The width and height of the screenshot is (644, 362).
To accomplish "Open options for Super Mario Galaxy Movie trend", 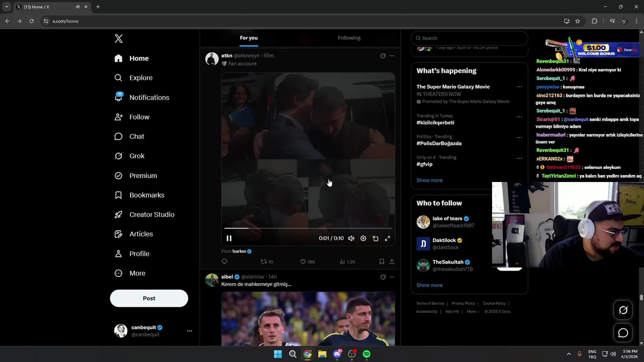I will tap(519, 86).
